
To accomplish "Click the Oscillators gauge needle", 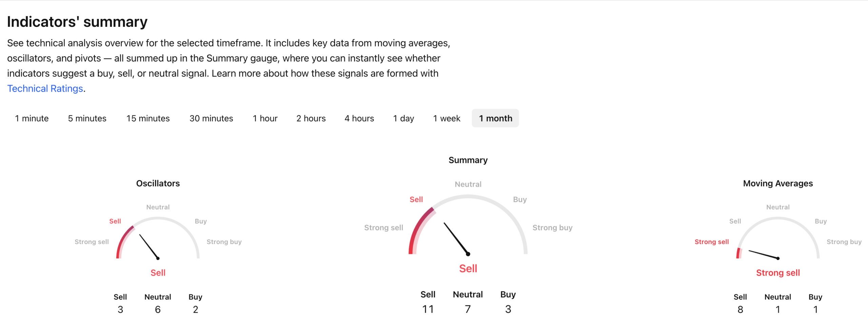I will (149, 246).
